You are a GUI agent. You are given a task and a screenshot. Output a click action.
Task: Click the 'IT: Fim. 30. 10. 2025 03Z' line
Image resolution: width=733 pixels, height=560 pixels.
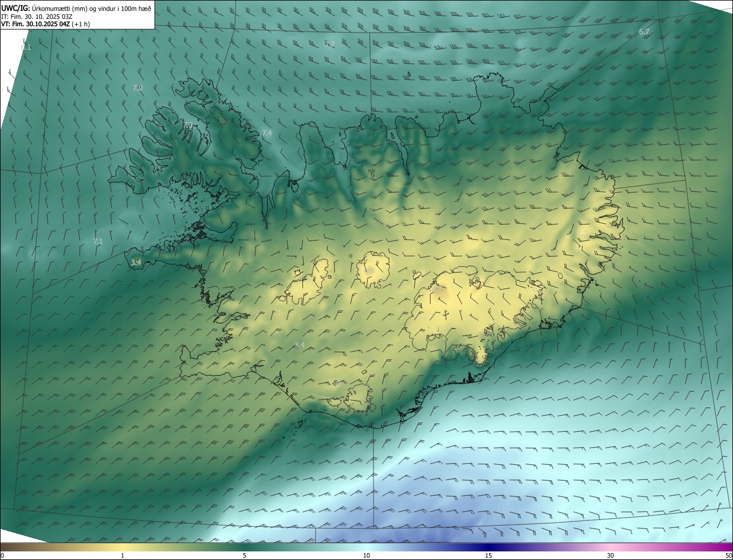point(37,17)
